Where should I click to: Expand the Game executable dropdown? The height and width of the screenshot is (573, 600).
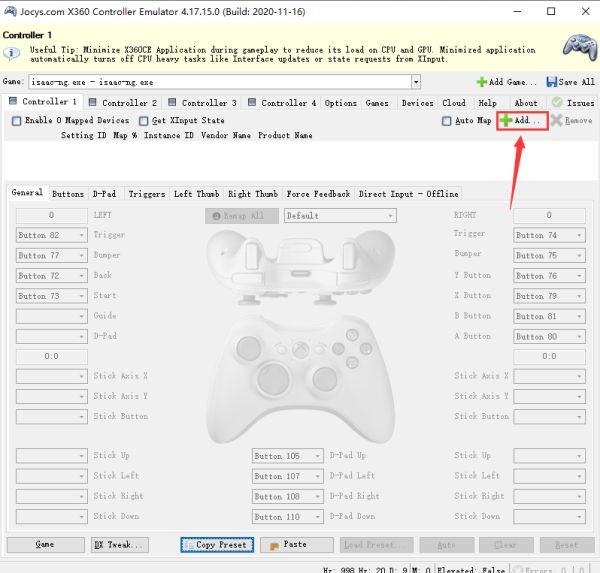coord(416,81)
